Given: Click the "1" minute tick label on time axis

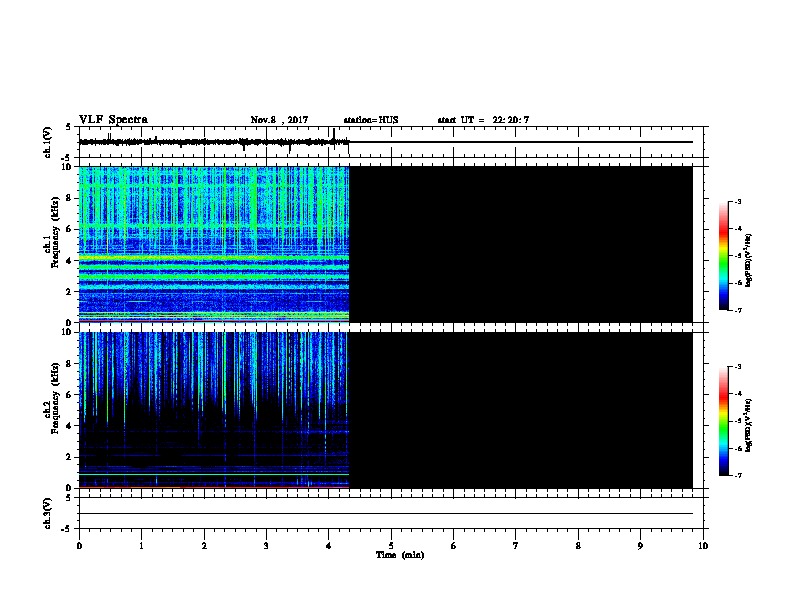Looking at the screenshot, I should tap(141, 546).
